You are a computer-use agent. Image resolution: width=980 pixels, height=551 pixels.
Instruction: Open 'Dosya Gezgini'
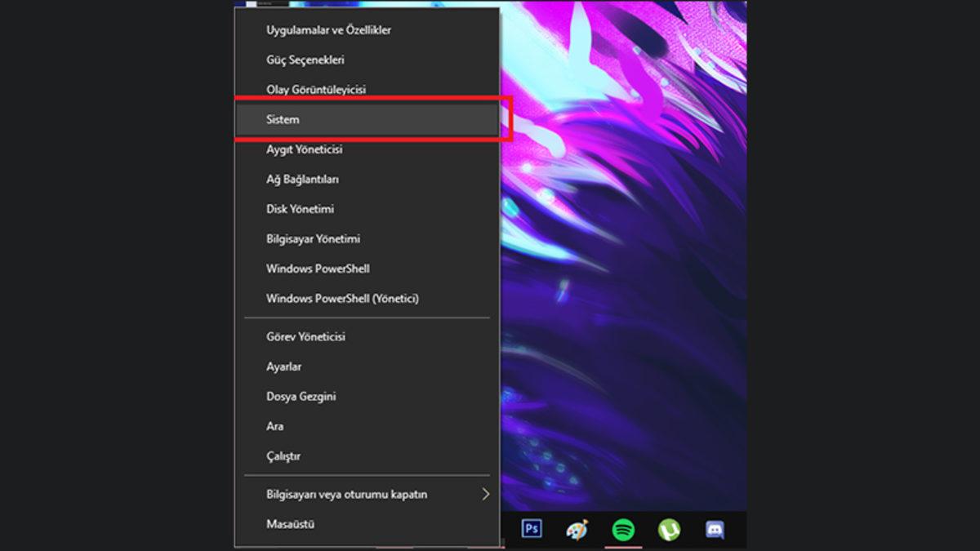point(301,397)
